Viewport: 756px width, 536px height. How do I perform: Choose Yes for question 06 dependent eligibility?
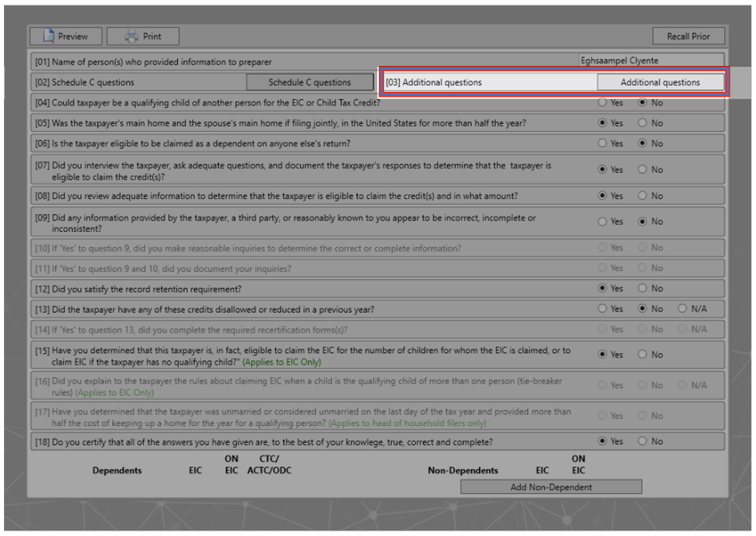[x=602, y=143]
